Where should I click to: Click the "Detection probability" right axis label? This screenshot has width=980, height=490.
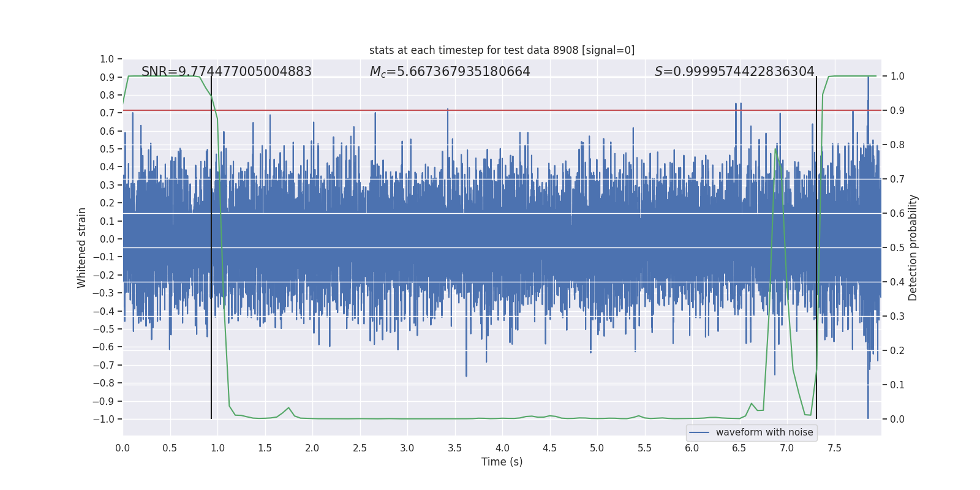tap(913, 247)
